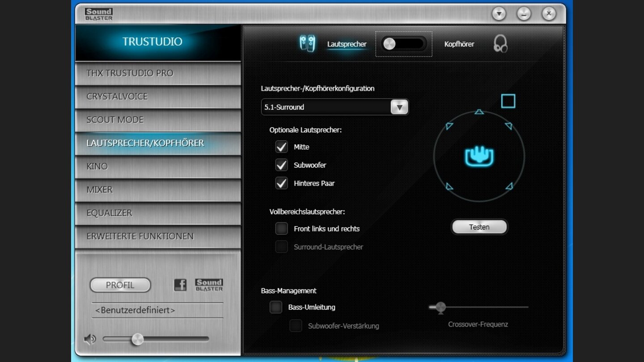Open the Facebook icon link
Image resolution: width=644 pixels, height=362 pixels.
click(x=180, y=285)
